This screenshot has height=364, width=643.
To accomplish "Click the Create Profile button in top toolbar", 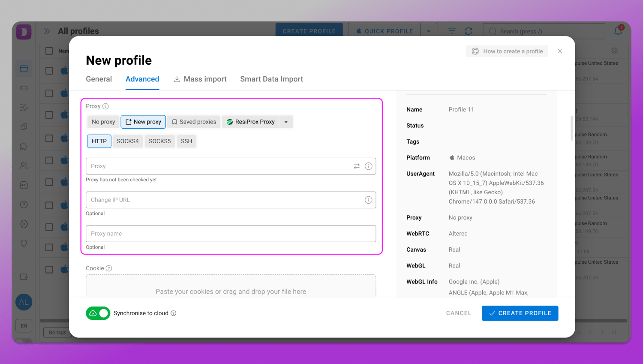I will (309, 31).
